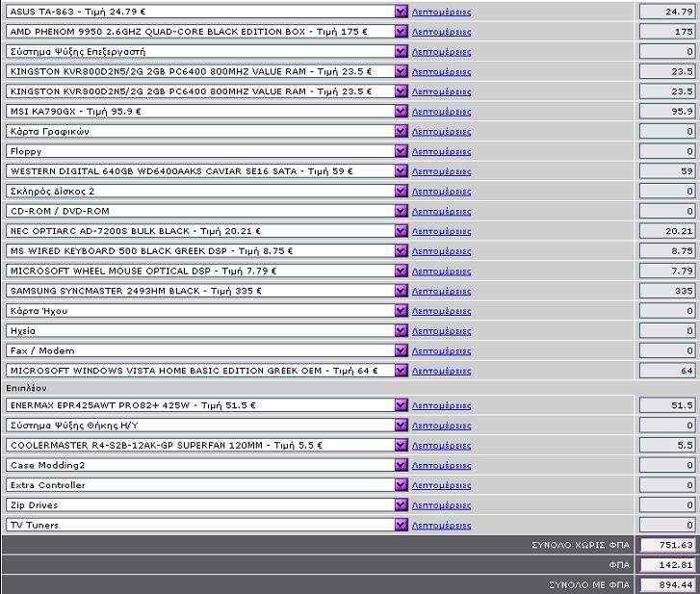Open Λεπτομέρειες for NEC OPTIARC AD-7200S

coord(441,231)
